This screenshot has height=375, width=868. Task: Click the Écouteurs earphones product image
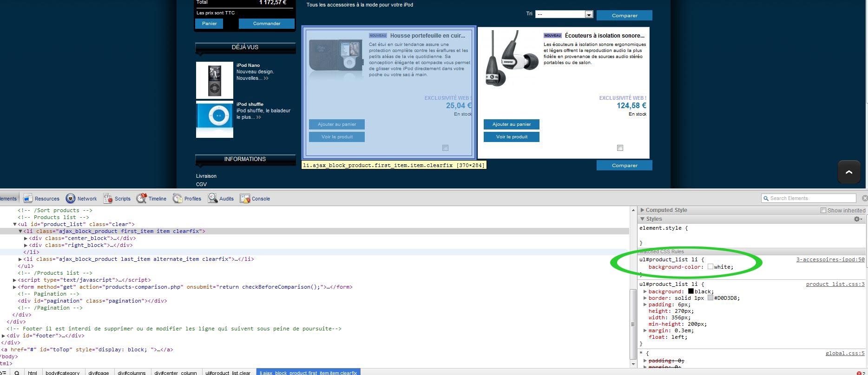512,58
